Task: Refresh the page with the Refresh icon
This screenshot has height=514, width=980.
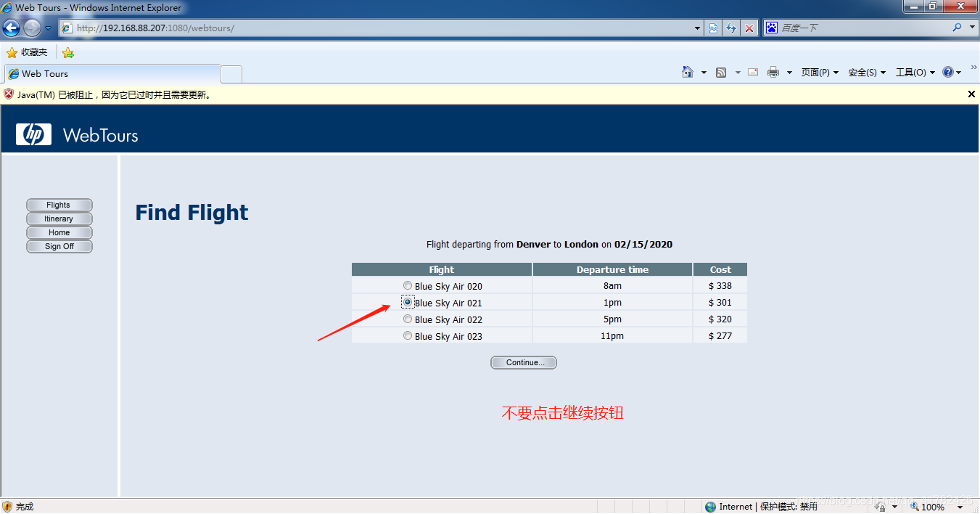Action: [731, 28]
